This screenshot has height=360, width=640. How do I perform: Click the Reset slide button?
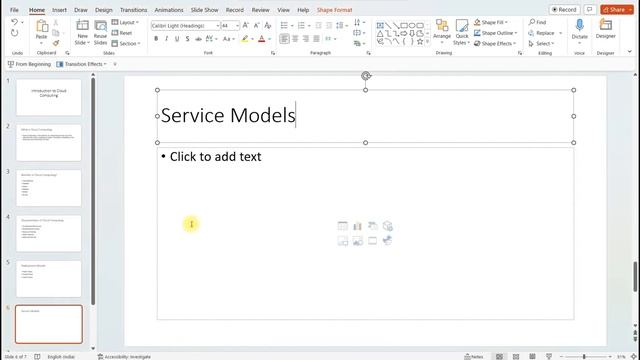tap(122, 33)
